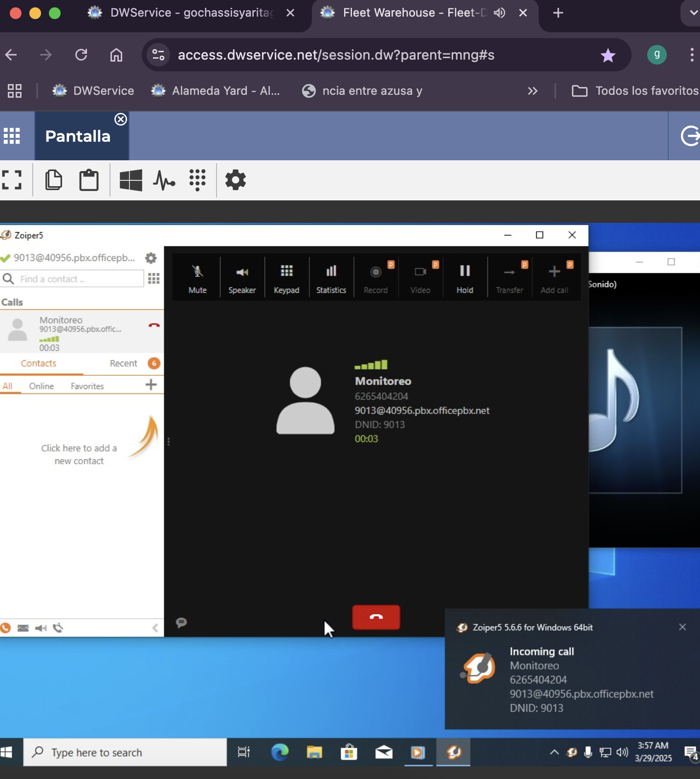Mute the Fleet Warehouse tab audio icon
700x779 pixels.
(x=499, y=13)
